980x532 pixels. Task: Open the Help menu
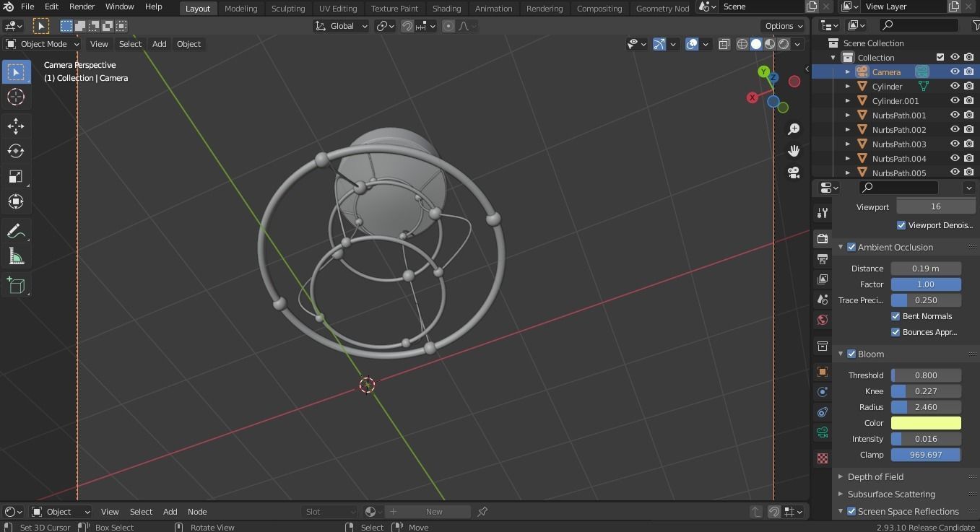coord(154,6)
